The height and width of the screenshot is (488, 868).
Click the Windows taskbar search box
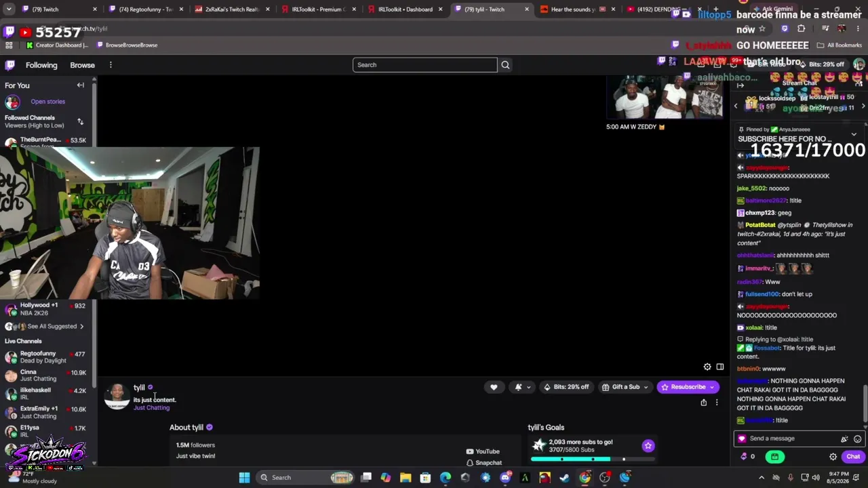click(307, 478)
